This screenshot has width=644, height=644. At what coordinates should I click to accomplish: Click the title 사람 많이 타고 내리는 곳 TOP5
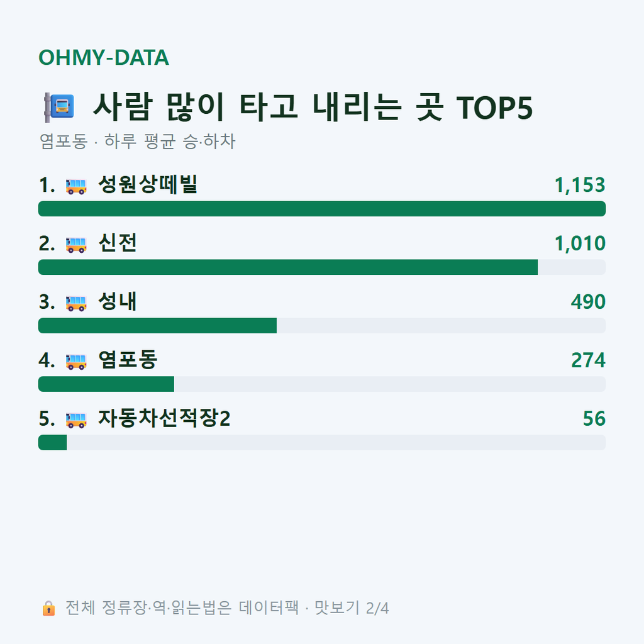point(313,107)
